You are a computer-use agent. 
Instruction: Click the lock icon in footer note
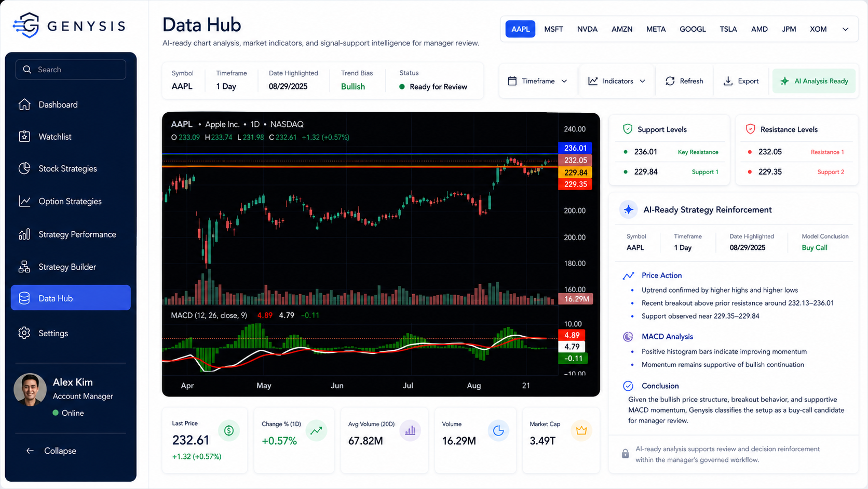click(625, 454)
